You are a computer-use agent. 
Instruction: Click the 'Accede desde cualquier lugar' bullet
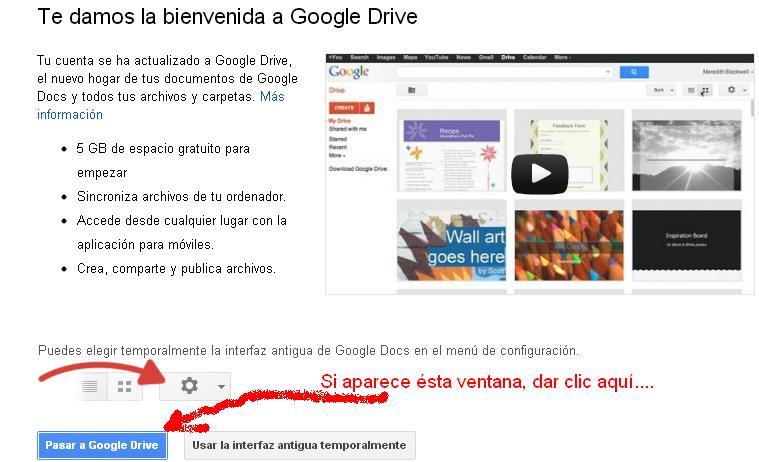(x=182, y=232)
